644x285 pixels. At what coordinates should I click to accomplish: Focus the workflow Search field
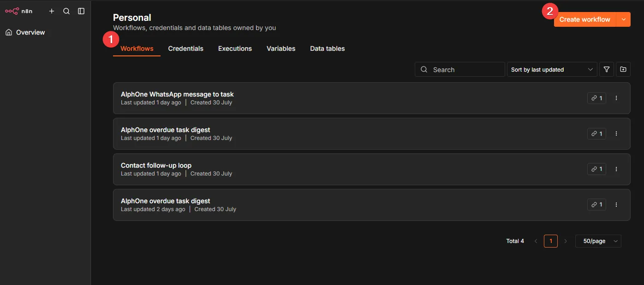(x=460, y=69)
